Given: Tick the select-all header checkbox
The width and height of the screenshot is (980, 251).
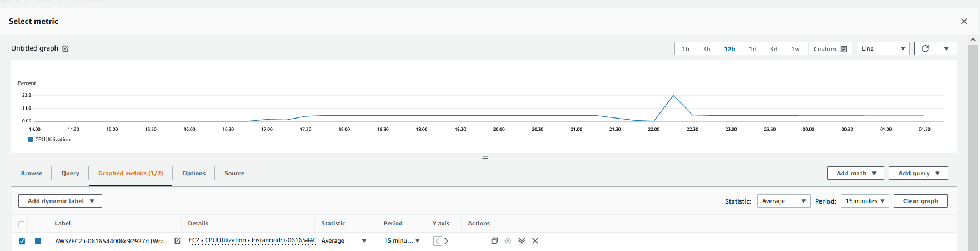Looking at the screenshot, I should pos(22,224).
